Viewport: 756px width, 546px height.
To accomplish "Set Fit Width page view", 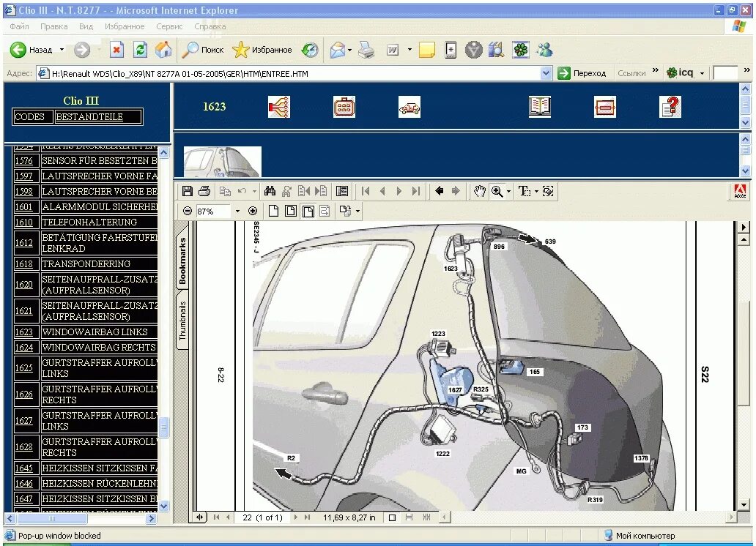I will click(308, 211).
